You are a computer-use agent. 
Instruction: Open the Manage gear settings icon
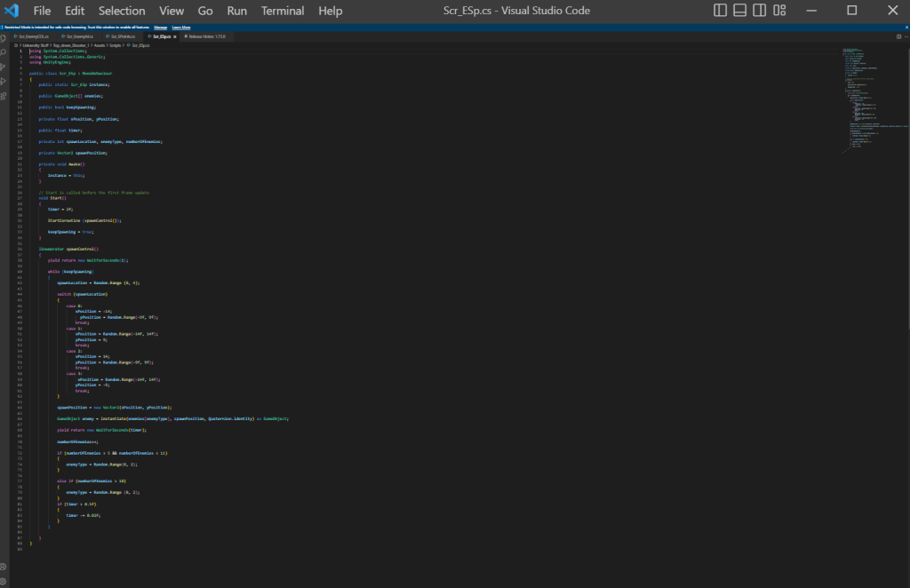(4, 581)
